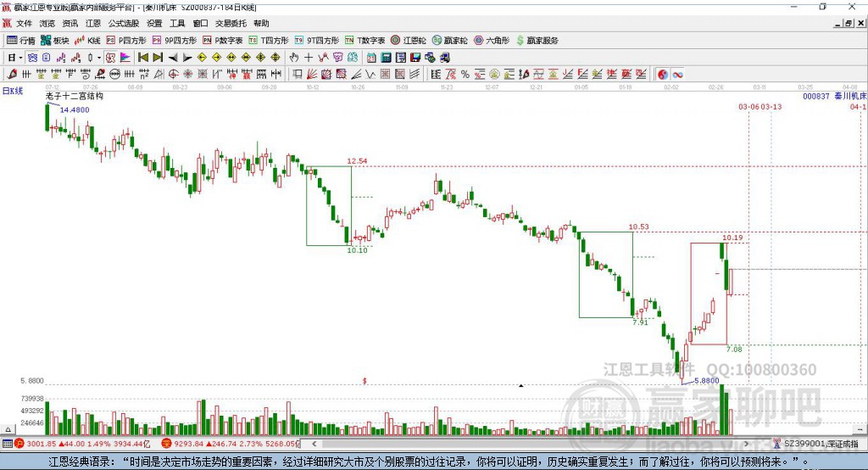Jump to first bar with skip-start icon
Viewport: 868px width, 470px height.
coord(142,58)
